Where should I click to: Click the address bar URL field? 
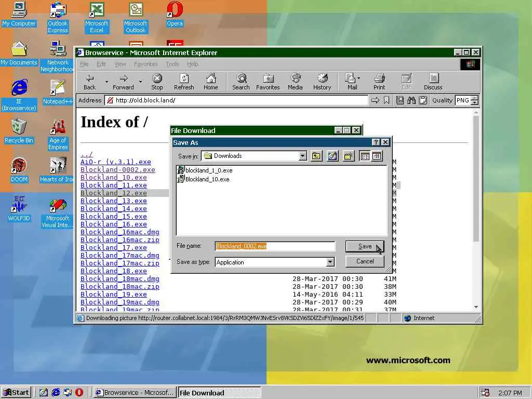pos(236,100)
